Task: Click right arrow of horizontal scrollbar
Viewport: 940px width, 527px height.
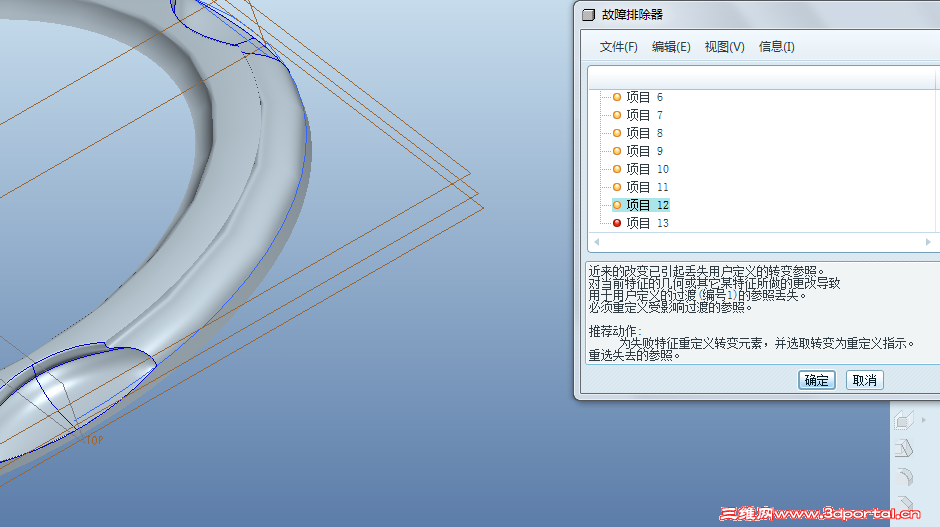Action: pos(928,242)
